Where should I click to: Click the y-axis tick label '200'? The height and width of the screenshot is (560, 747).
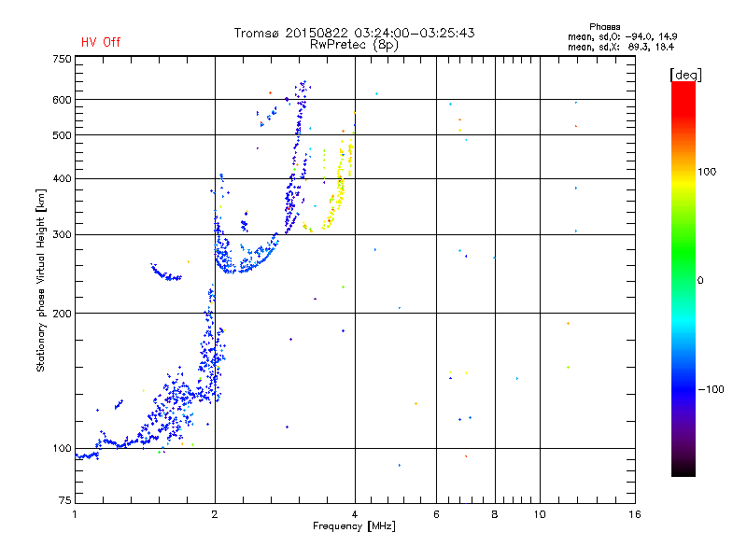coord(62,314)
